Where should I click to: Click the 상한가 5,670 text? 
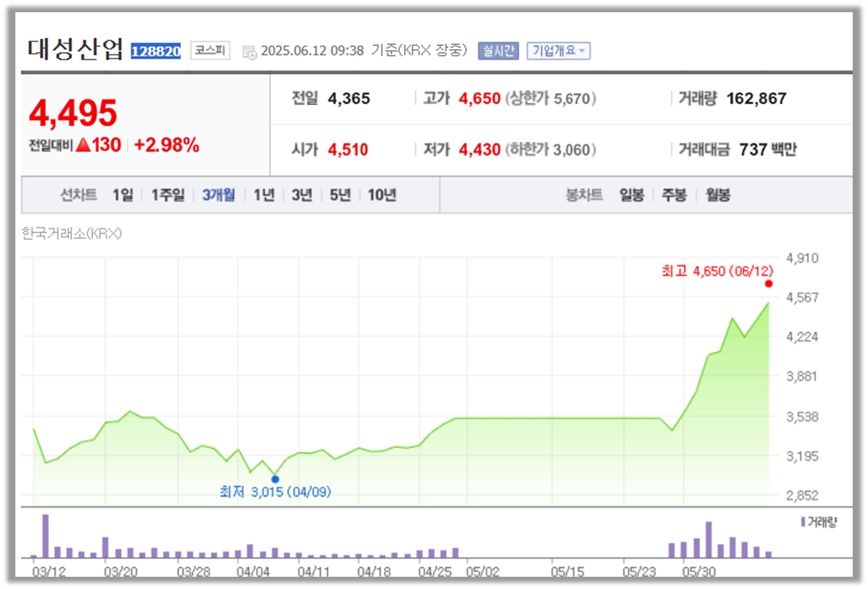pyautogui.click(x=550, y=98)
